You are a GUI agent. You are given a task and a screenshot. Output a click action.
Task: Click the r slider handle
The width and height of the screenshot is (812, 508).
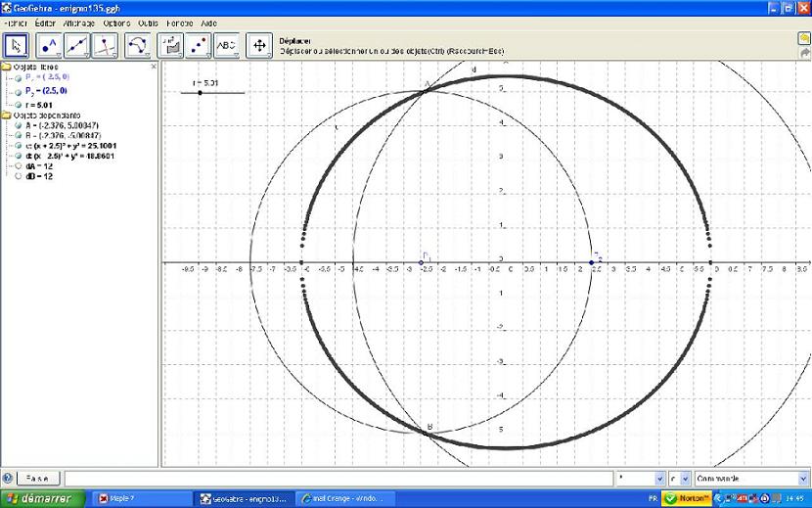(200, 92)
